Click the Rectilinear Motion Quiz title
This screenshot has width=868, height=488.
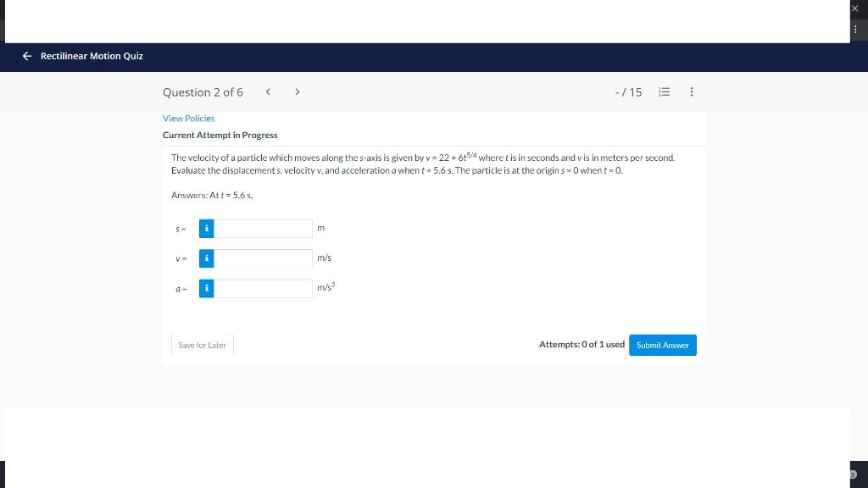click(x=92, y=56)
